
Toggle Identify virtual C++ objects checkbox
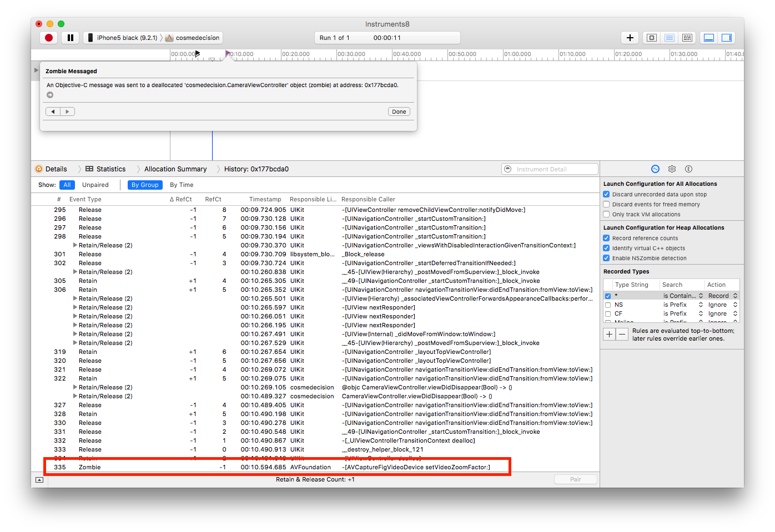point(606,248)
